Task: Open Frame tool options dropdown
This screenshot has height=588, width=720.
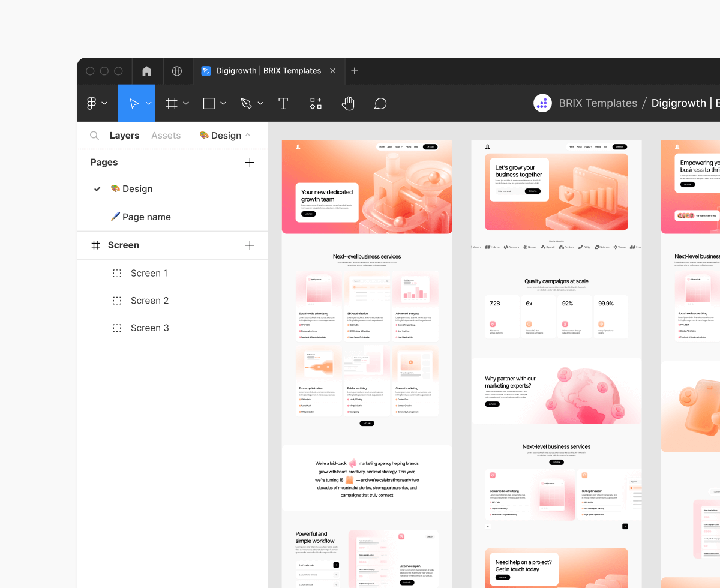Action: [x=186, y=103]
